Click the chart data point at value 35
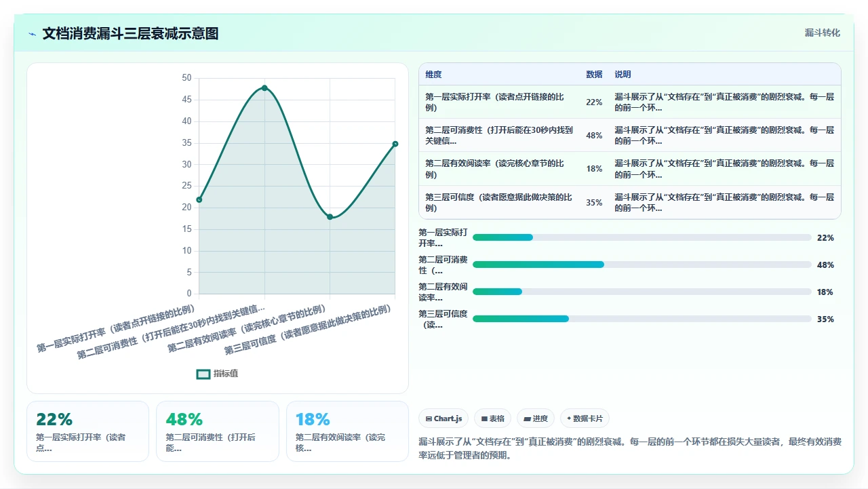The width and height of the screenshot is (868, 489). pyautogui.click(x=395, y=144)
